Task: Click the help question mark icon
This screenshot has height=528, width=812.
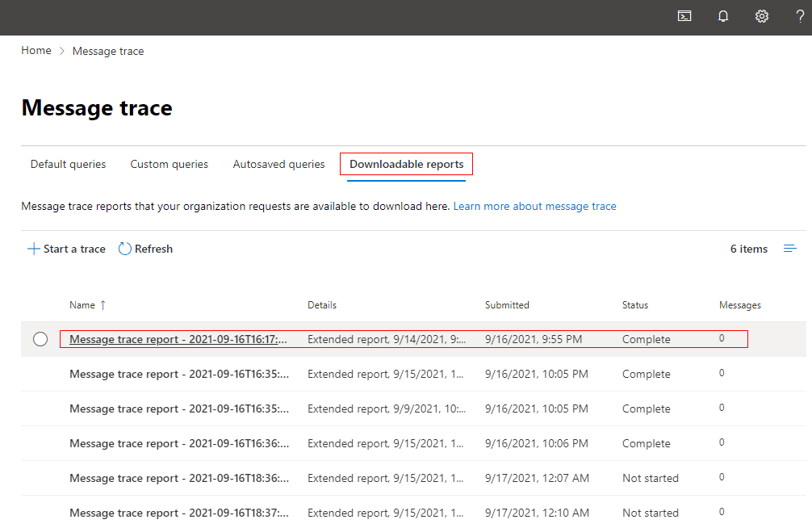Action: (x=800, y=16)
